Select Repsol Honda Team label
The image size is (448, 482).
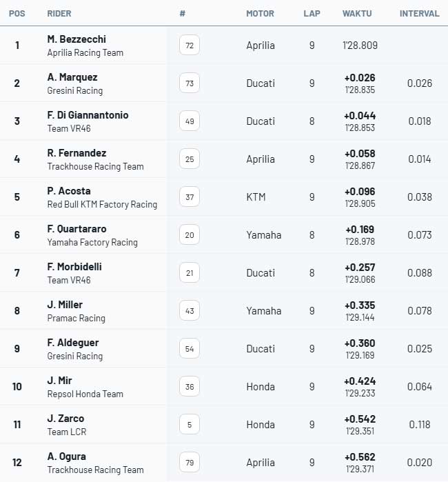click(85, 394)
